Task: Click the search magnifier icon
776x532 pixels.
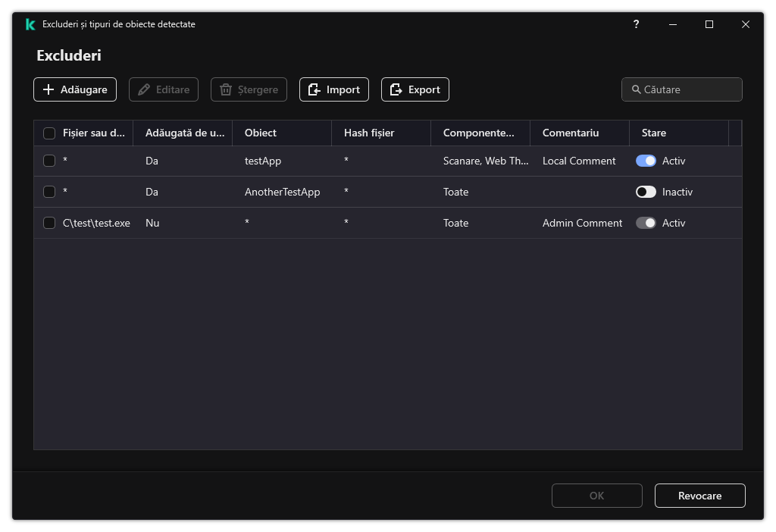Action: pos(636,89)
